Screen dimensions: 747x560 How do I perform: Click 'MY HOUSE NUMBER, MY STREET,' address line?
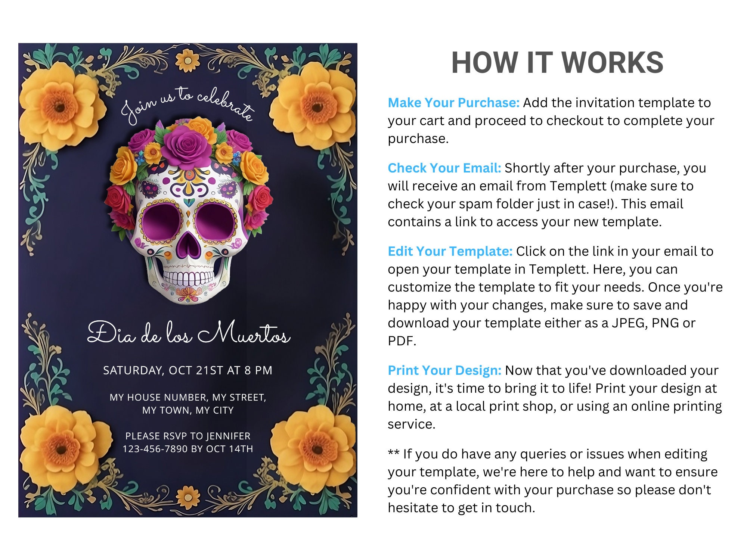pyautogui.click(x=188, y=397)
